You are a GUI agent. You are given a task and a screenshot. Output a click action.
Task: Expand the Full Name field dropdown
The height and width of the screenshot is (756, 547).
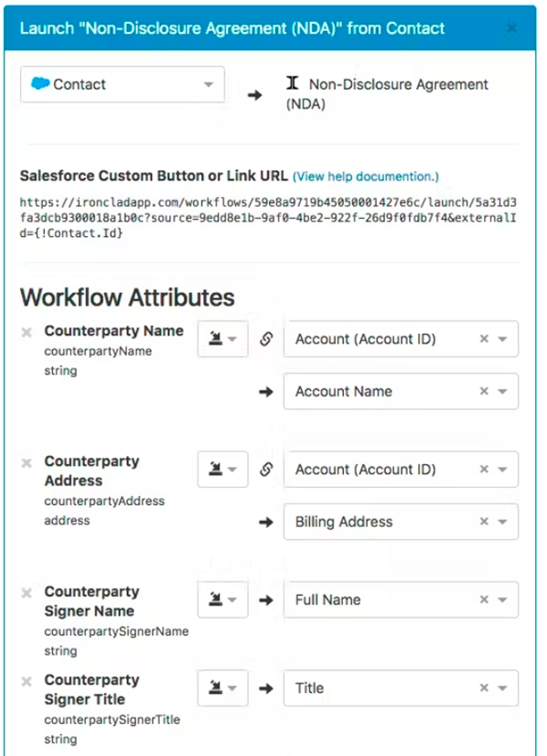[x=503, y=599]
